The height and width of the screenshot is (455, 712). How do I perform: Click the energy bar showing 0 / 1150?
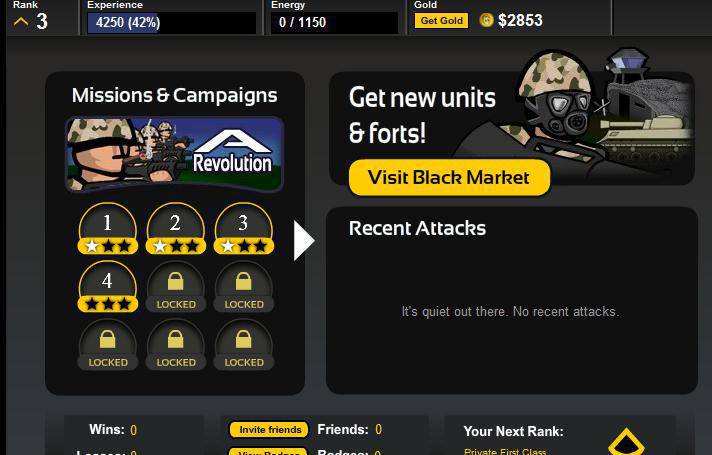tap(334, 22)
